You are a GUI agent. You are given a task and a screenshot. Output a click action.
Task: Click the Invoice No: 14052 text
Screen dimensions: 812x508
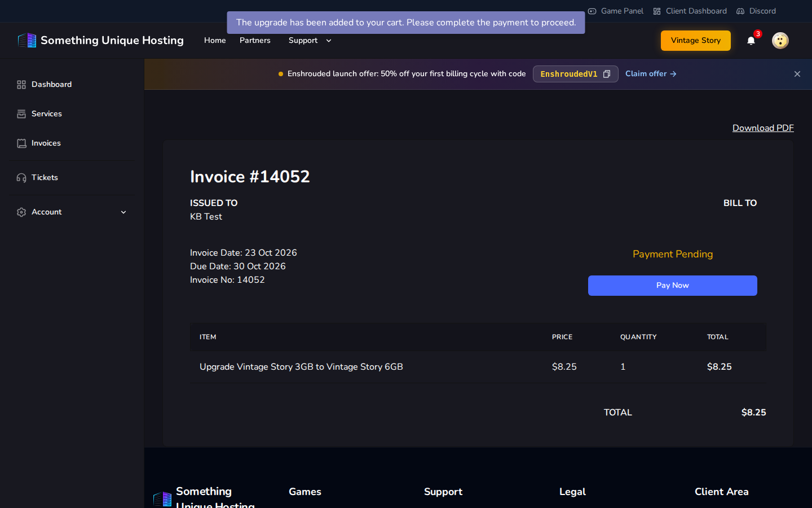(227, 280)
